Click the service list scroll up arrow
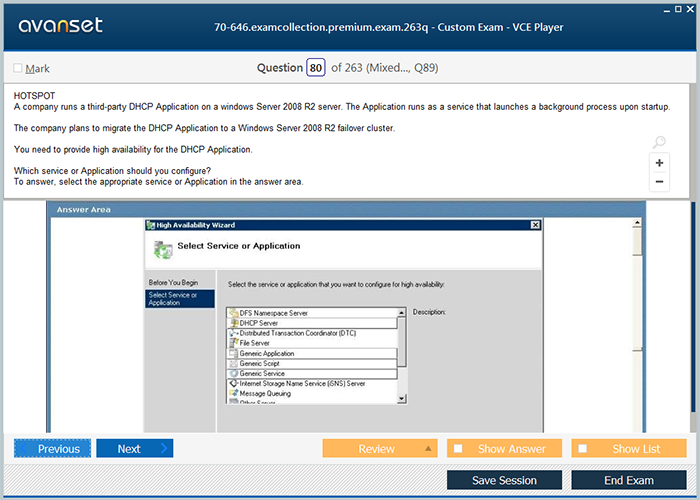 [401, 312]
